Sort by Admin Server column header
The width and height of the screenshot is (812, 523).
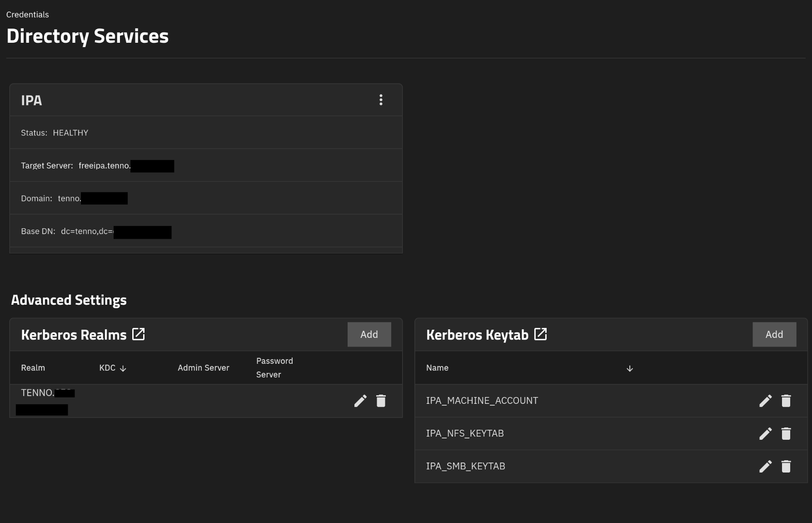203,368
